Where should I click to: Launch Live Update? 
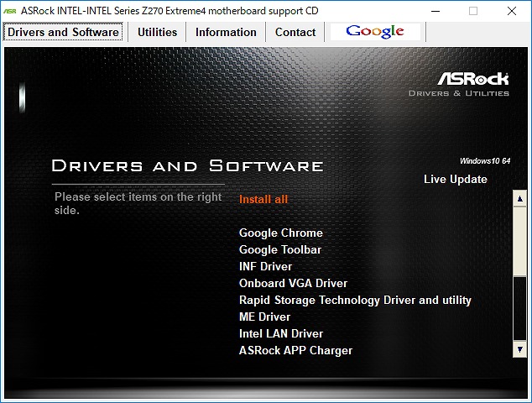(x=455, y=179)
